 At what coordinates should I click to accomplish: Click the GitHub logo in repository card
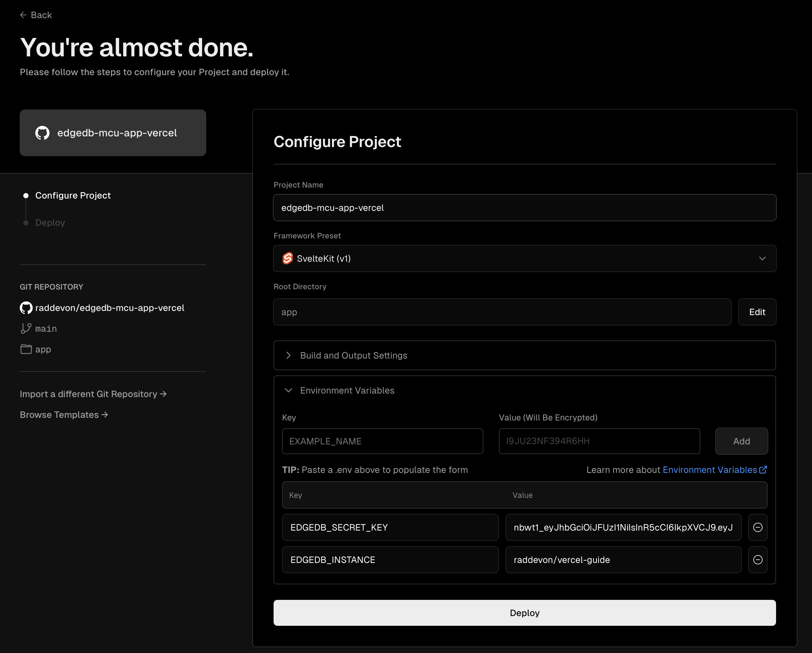point(42,133)
